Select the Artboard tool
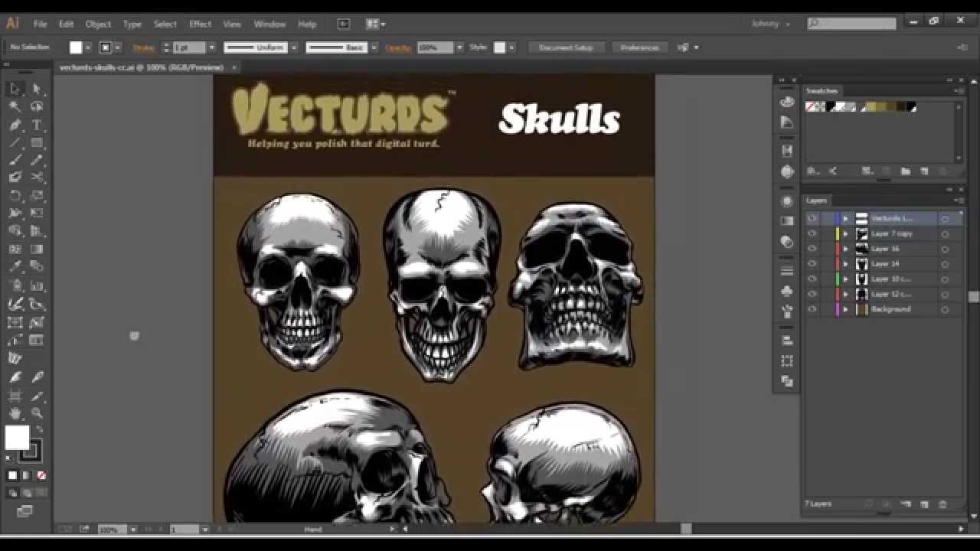 click(x=15, y=396)
